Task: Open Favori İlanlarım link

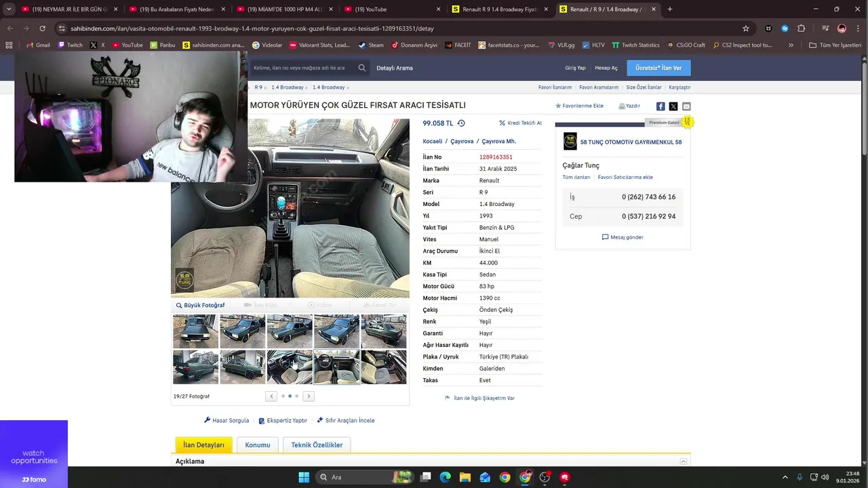Action: (555, 87)
